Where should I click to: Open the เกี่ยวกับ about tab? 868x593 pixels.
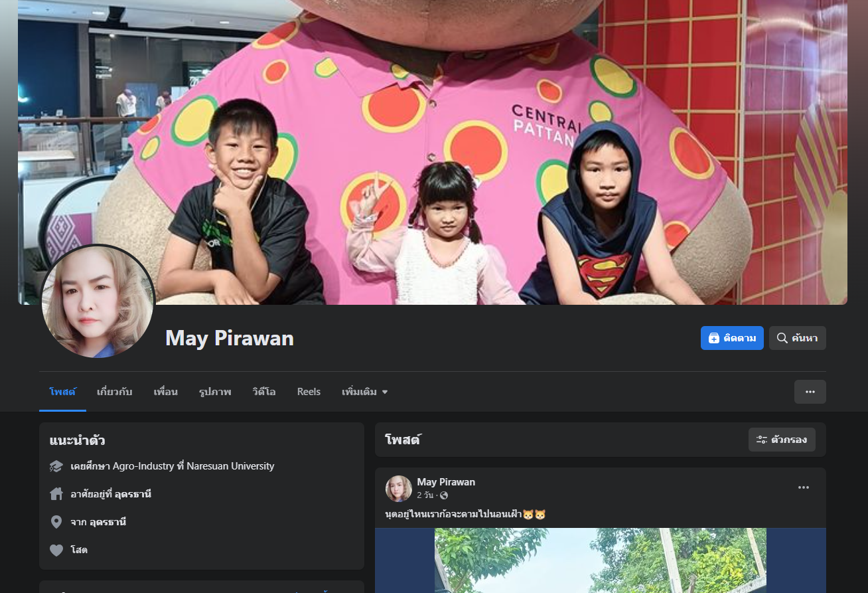coord(114,392)
